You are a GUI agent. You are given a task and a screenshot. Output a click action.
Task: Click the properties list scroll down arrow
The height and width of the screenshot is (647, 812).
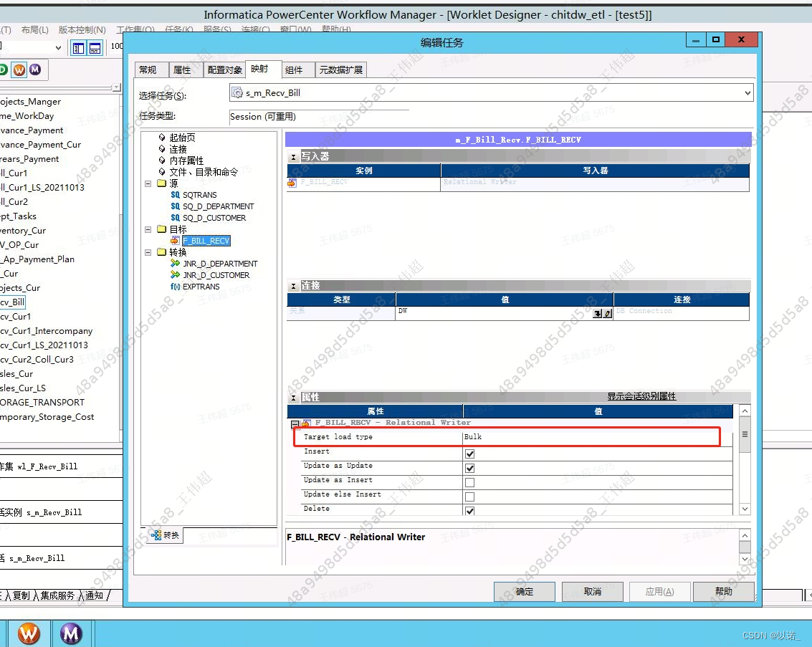(745, 509)
